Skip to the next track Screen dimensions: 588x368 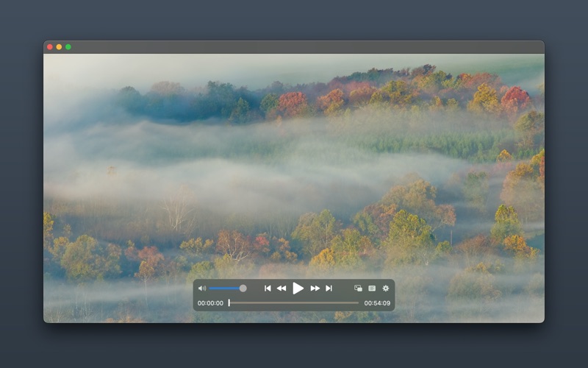click(x=329, y=289)
